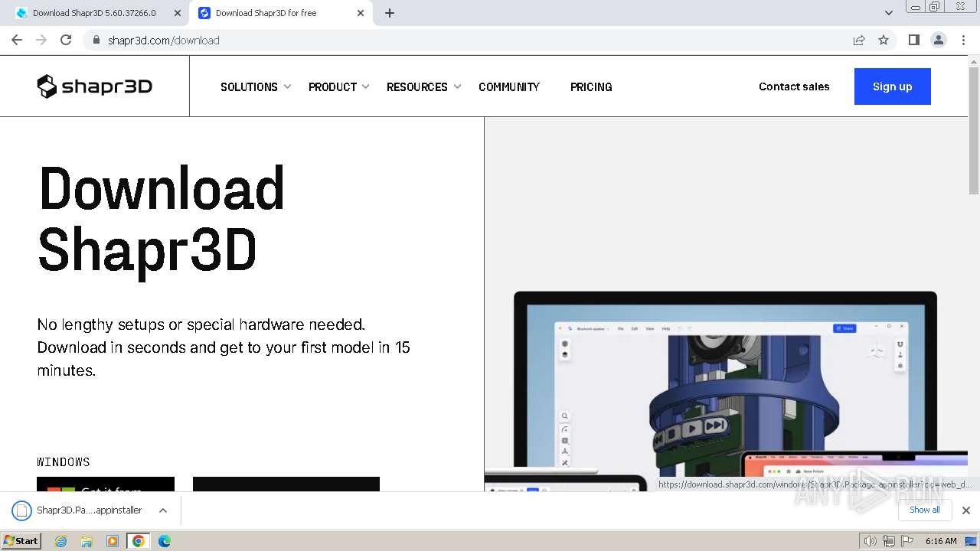
Task: Show all downloads
Action: tap(925, 510)
